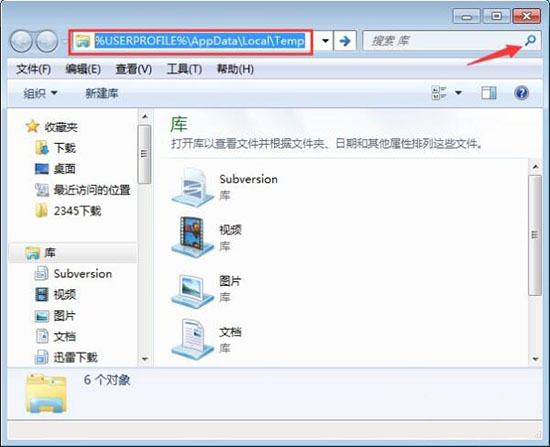Click the star icon beside 收藏夹
The image size is (550, 447).
click(32, 127)
